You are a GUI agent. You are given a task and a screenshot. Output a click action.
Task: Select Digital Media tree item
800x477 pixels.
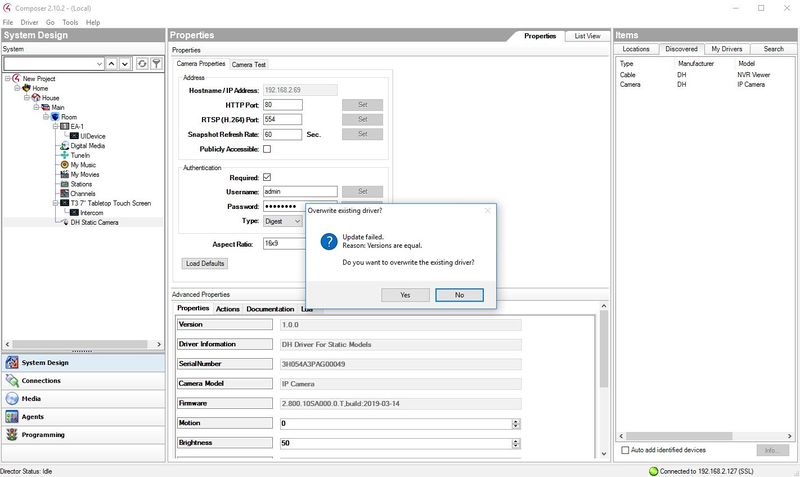pos(87,146)
